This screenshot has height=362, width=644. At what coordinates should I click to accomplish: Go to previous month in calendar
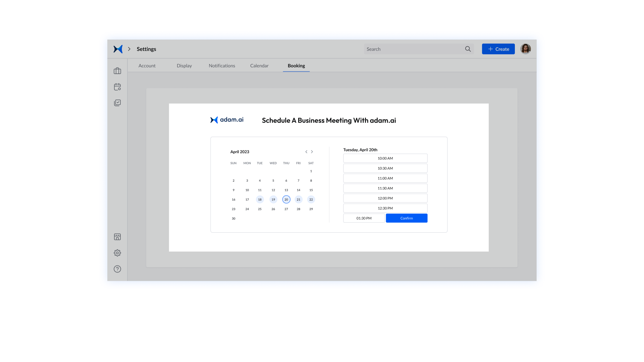coord(306,152)
